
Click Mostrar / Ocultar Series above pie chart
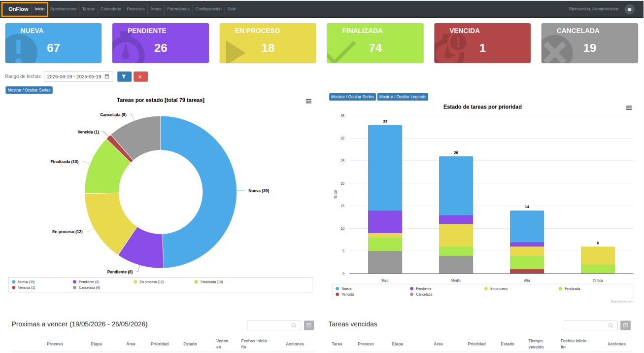pos(29,90)
